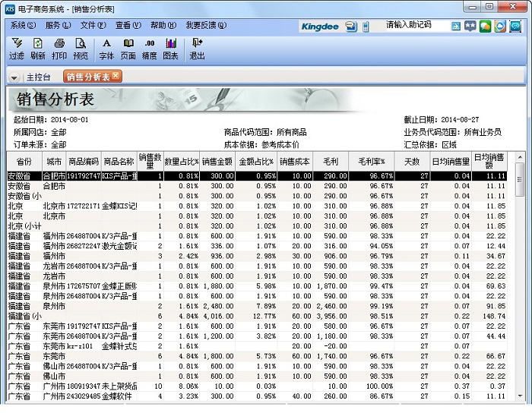Open 预览 (Print Preview) from the toolbar

81,49
